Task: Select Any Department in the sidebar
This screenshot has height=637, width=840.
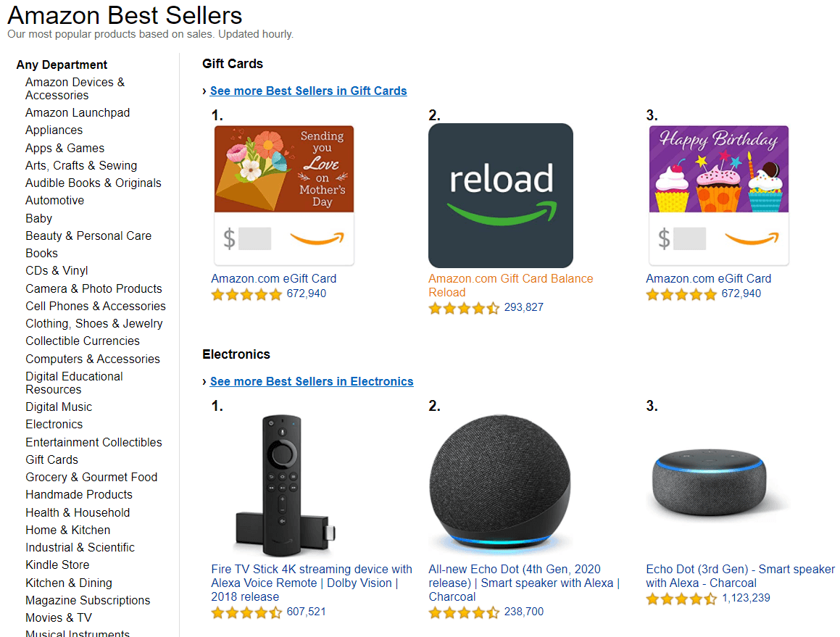Action: tap(62, 64)
